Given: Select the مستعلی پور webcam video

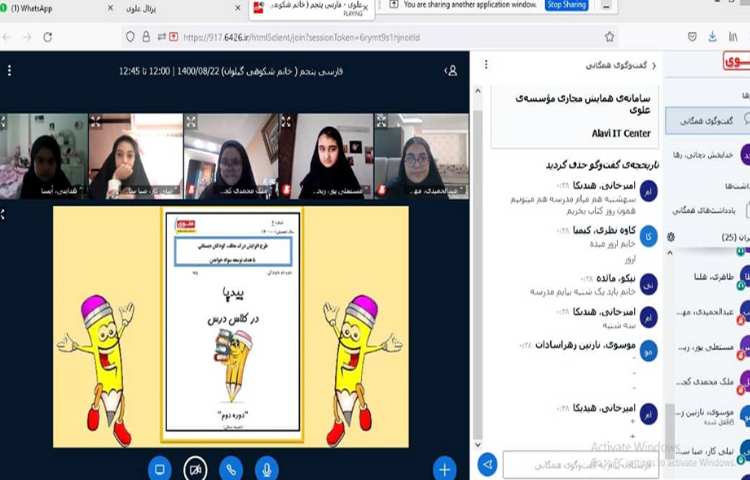Looking at the screenshot, I should [x=326, y=156].
